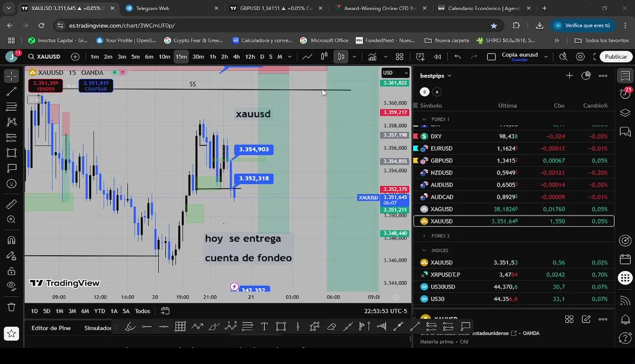The height and width of the screenshot is (364, 635).
Task: Select GBPUSD row in the watchlist
Action: pos(514,161)
